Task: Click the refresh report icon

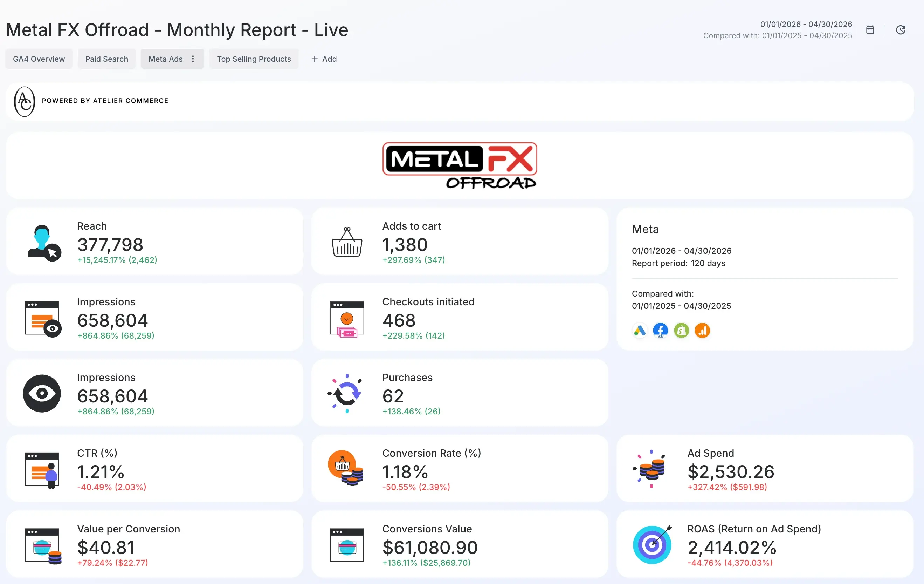Action: [x=901, y=30]
